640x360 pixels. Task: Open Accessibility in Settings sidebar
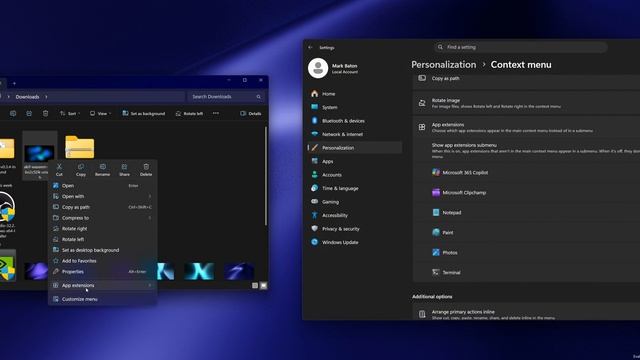point(355,215)
